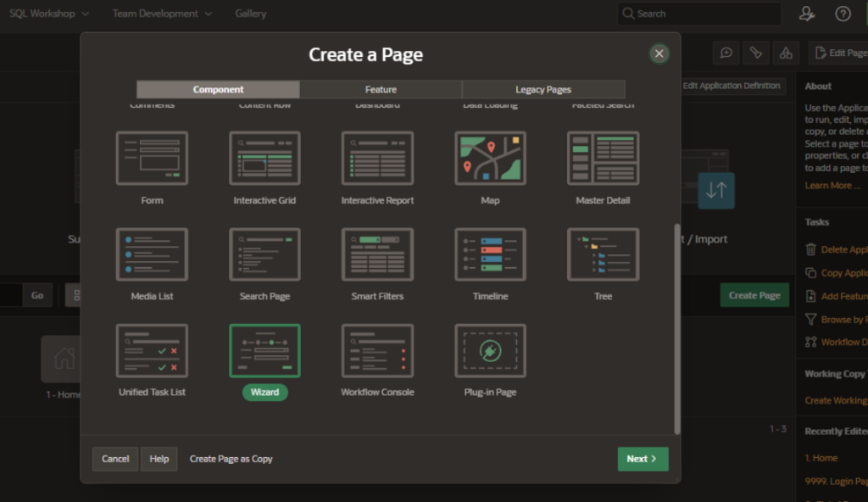The width and height of the screenshot is (868, 502).
Task: Click the Browse by filter funnel icon
Action: [810, 319]
